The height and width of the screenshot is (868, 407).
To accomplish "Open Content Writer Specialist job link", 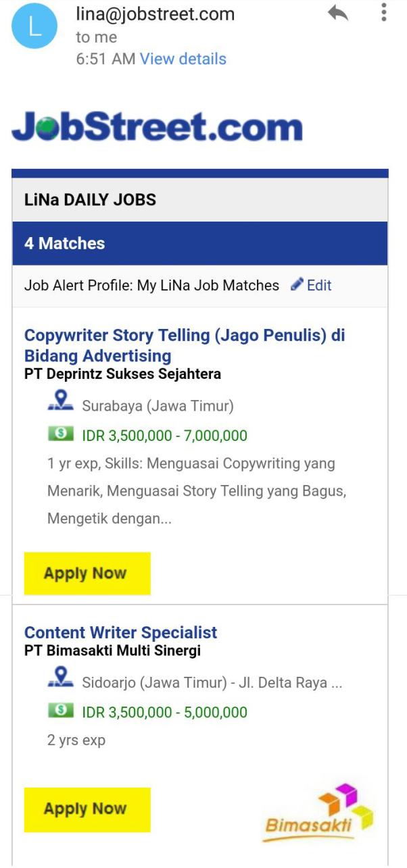I will click(120, 632).
